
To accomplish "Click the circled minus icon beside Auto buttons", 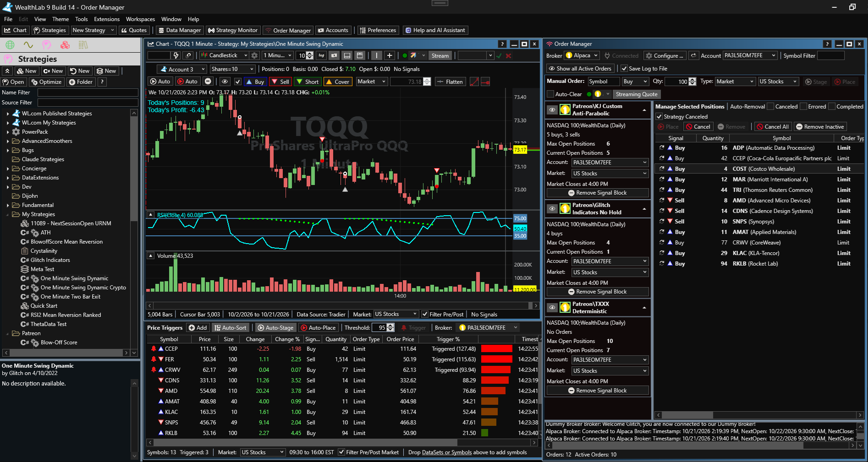I will click(x=208, y=82).
